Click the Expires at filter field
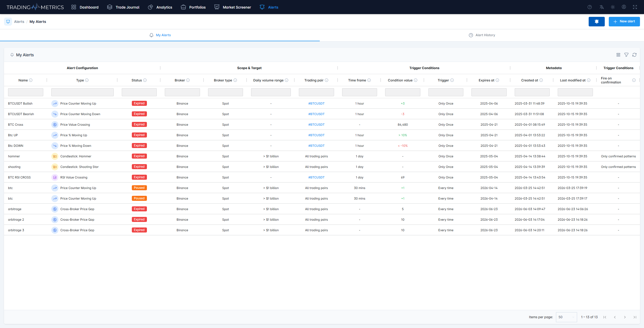 click(489, 92)
